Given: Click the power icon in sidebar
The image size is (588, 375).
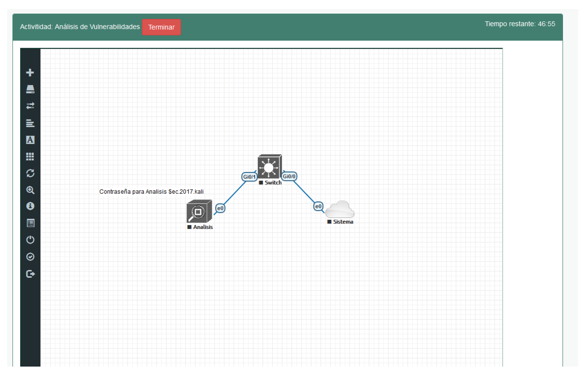Looking at the screenshot, I should coord(30,240).
